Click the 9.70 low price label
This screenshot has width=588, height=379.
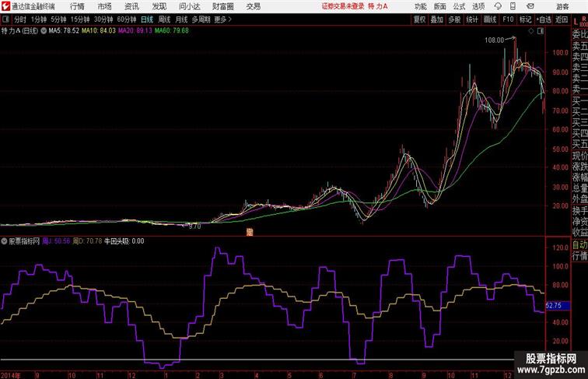pyautogui.click(x=194, y=226)
